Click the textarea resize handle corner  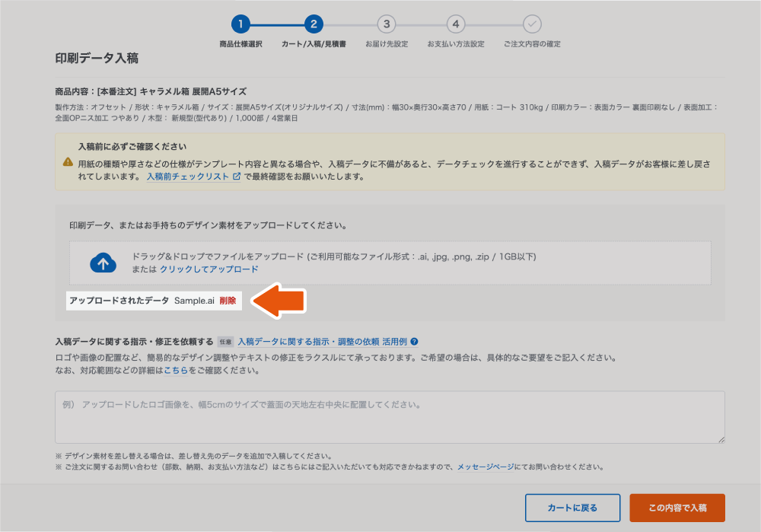[721, 439]
